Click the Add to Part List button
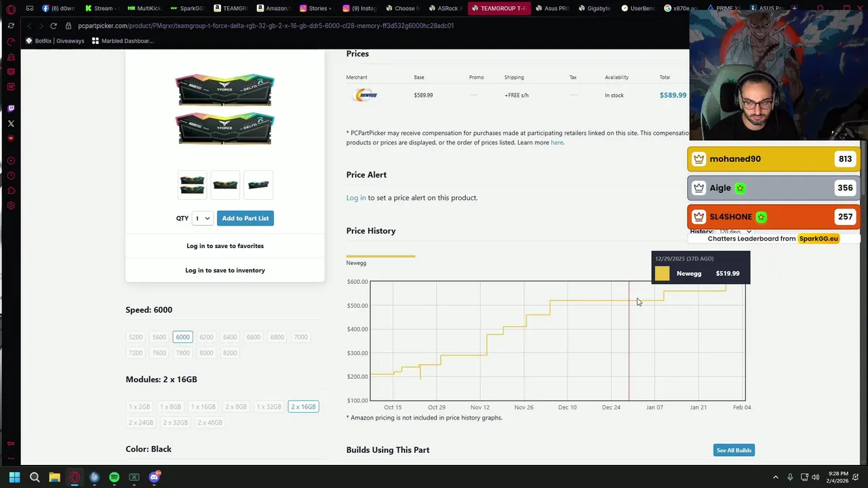Screen dimensions: 868x488 pos(245,218)
